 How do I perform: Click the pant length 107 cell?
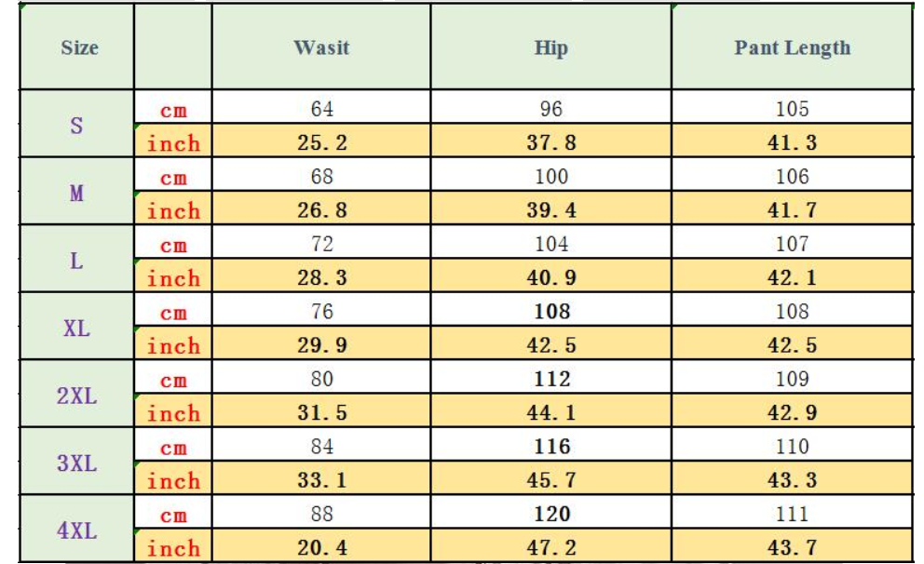pyautogui.click(x=792, y=244)
